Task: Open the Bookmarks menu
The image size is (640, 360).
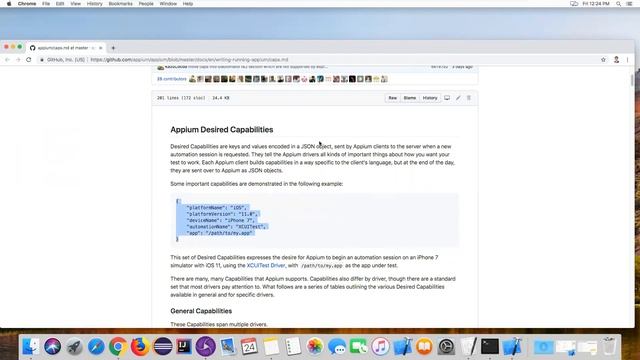Action: click(120, 4)
